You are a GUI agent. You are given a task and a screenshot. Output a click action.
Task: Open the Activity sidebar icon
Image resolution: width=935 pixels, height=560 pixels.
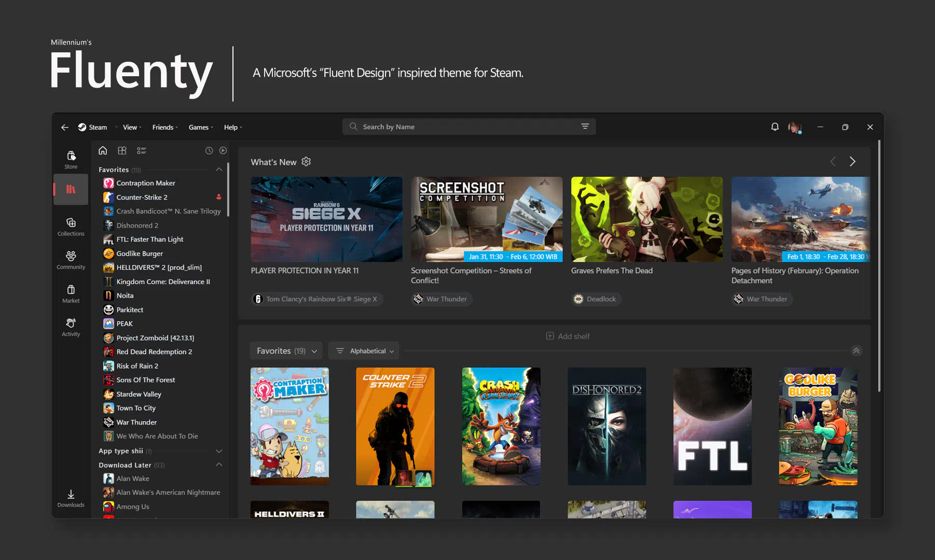(x=71, y=327)
